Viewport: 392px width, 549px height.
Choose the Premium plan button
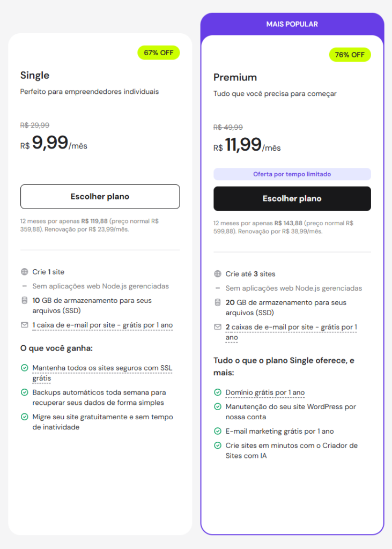[x=292, y=199]
